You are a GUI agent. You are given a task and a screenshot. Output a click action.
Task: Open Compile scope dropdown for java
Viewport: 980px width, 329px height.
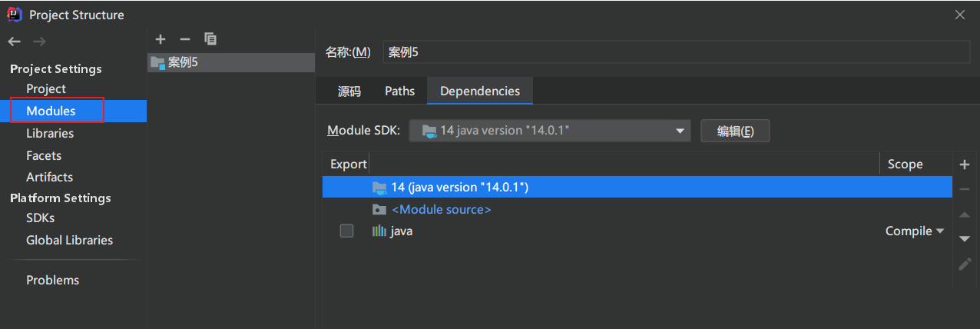click(x=914, y=231)
